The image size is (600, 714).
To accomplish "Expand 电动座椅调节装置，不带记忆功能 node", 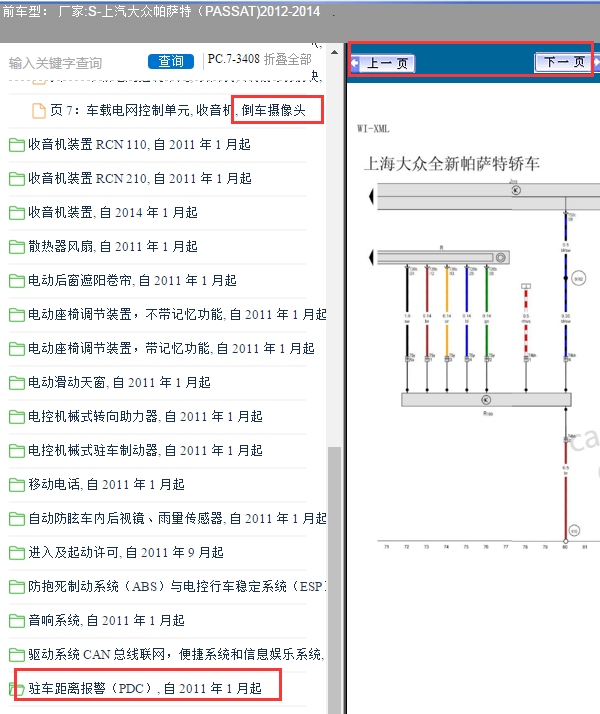I will [x=177, y=315].
